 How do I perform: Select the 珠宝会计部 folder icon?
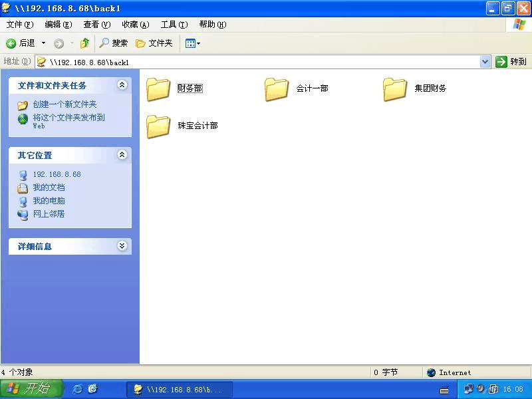(x=158, y=126)
